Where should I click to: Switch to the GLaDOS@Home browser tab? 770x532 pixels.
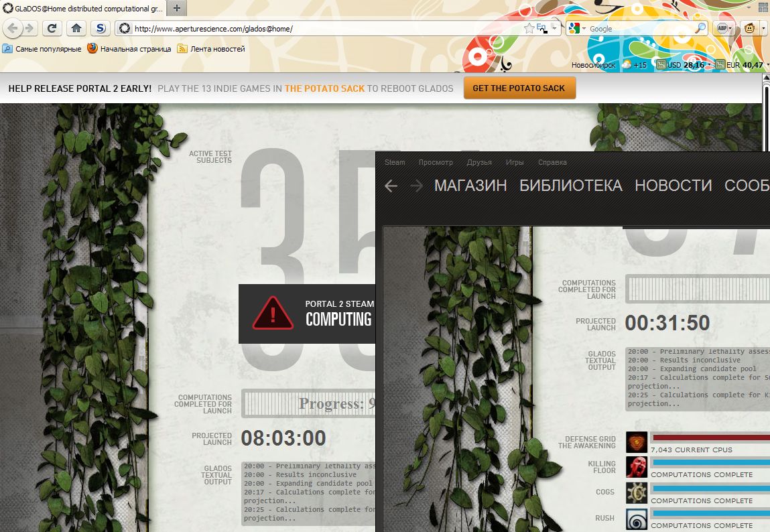[x=82, y=8]
